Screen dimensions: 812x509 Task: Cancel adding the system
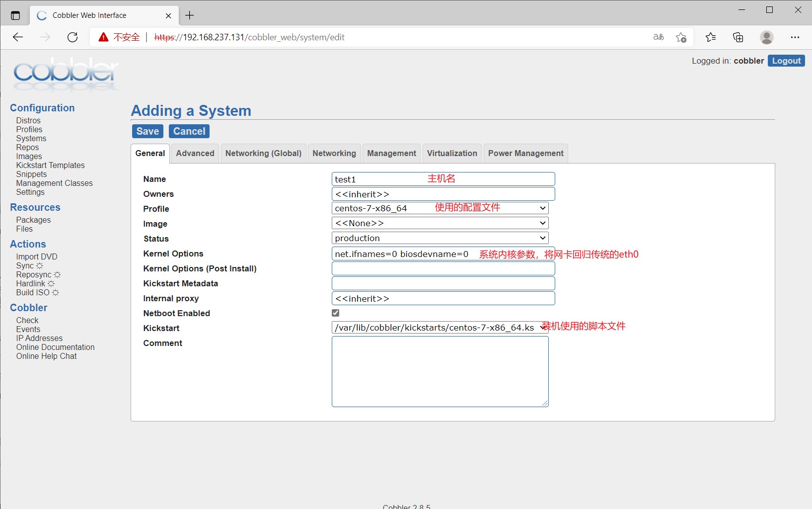189,131
